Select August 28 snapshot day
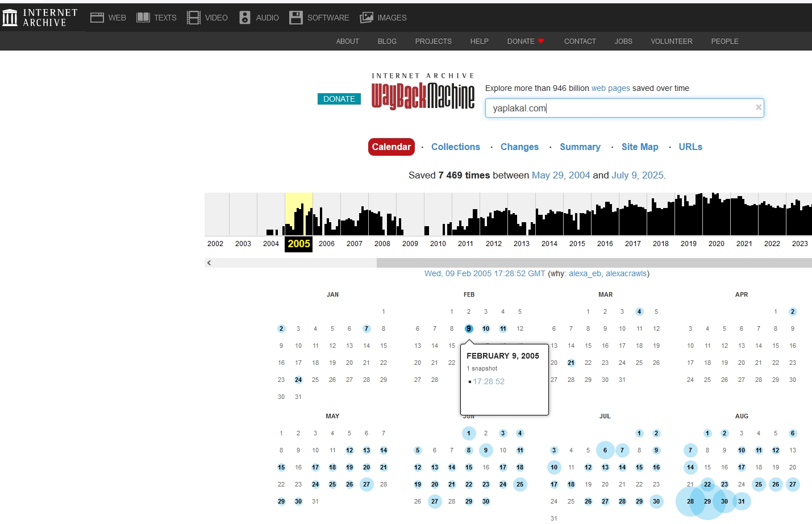This screenshot has width=812, height=524. (x=690, y=501)
